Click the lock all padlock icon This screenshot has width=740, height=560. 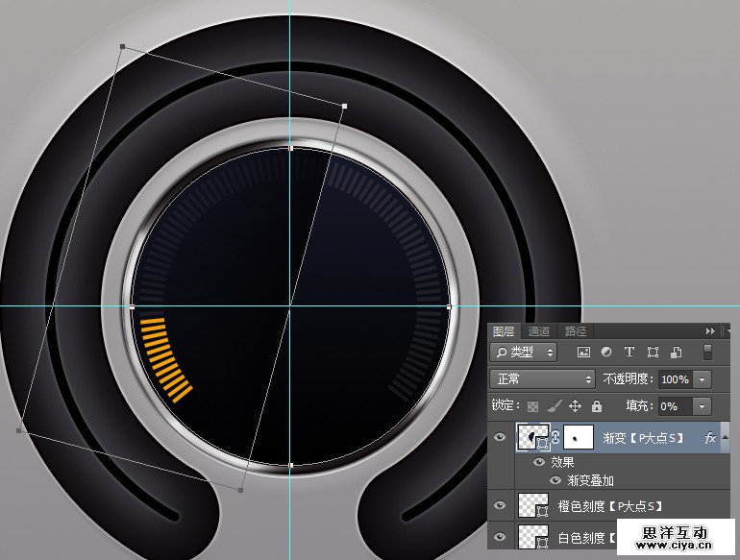pos(597,406)
